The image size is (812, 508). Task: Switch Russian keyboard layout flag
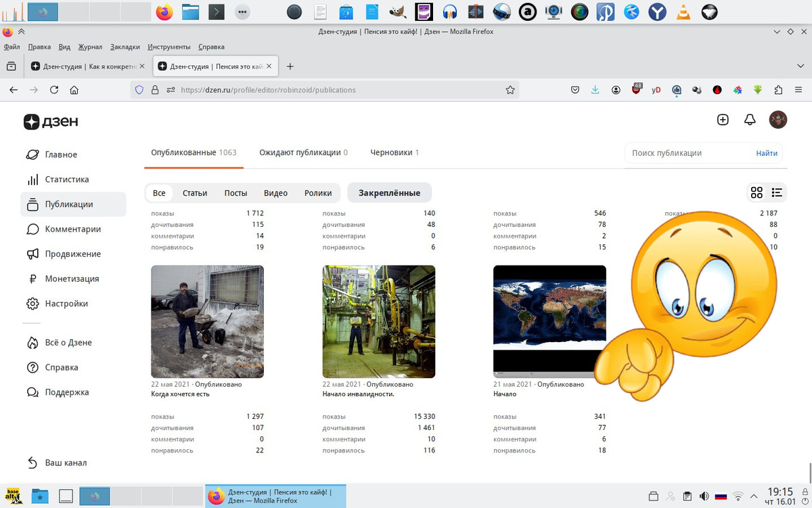click(x=721, y=496)
